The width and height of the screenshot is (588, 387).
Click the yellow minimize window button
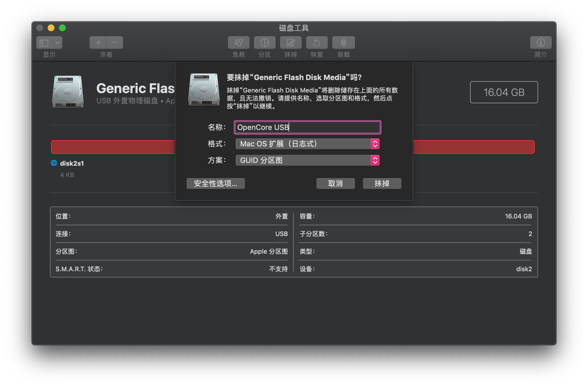click(x=51, y=28)
